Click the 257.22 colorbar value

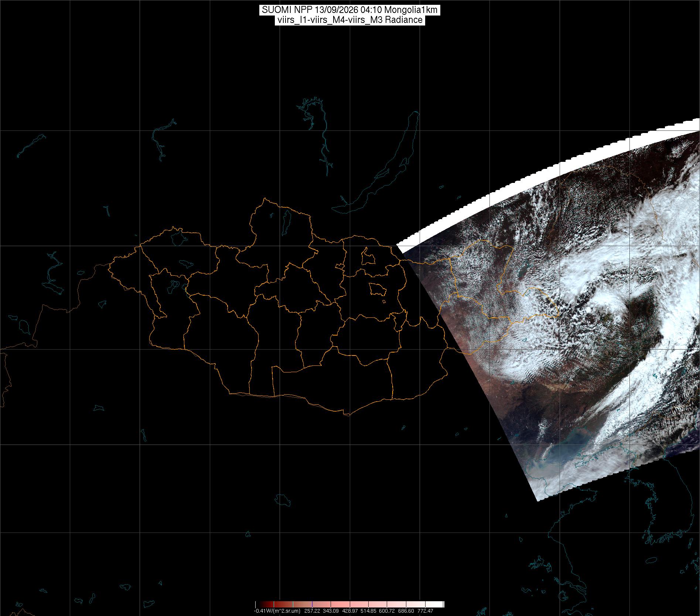point(312,611)
